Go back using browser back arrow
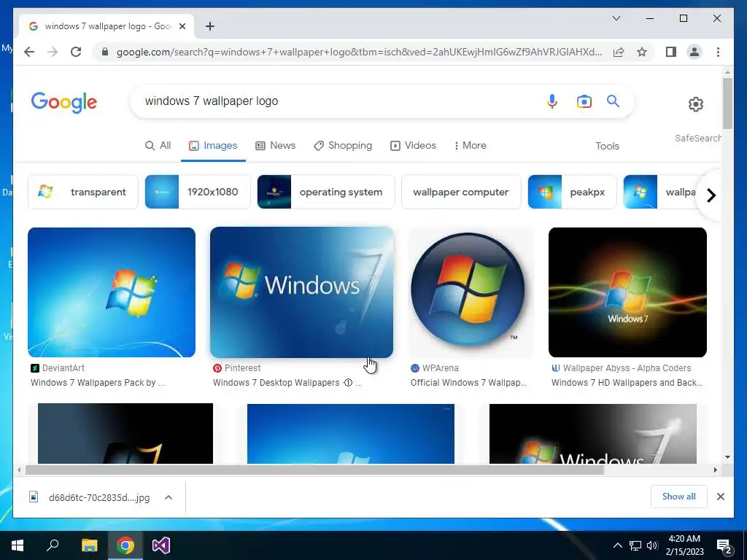747x560 pixels. [29, 52]
